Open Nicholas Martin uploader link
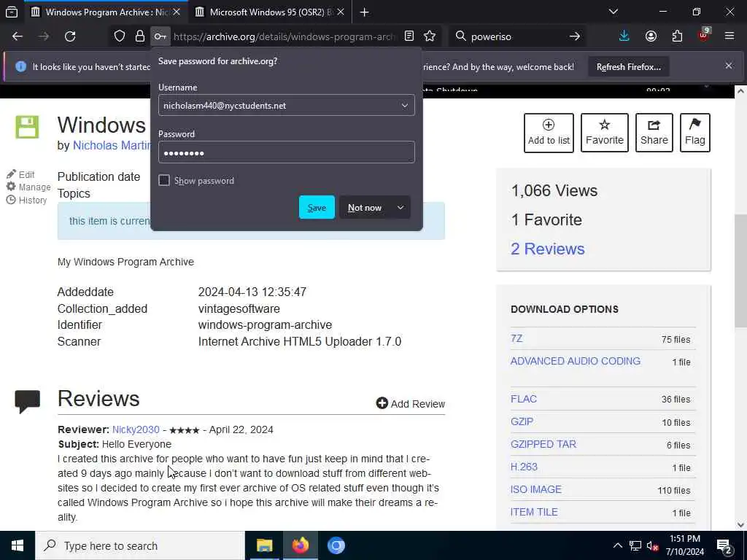 click(x=112, y=145)
